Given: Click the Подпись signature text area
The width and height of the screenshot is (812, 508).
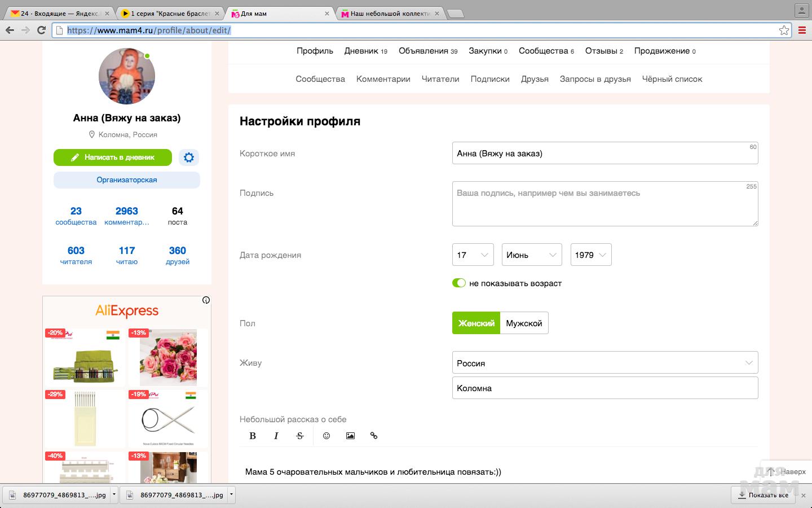Looking at the screenshot, I should 604,204.
